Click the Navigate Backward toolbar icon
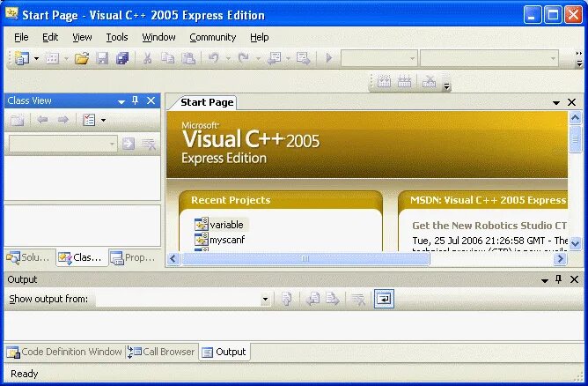Screen dimensions: 588x386 coord(274,58)
